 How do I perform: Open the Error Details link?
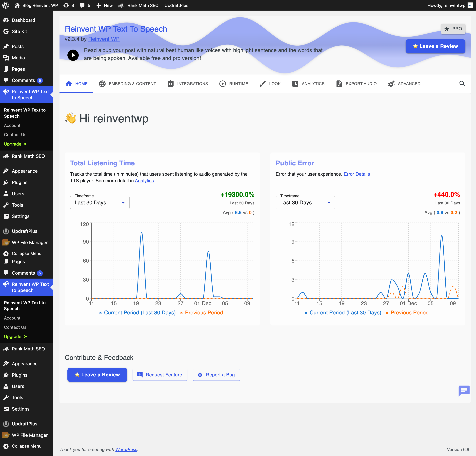[357, 174]
